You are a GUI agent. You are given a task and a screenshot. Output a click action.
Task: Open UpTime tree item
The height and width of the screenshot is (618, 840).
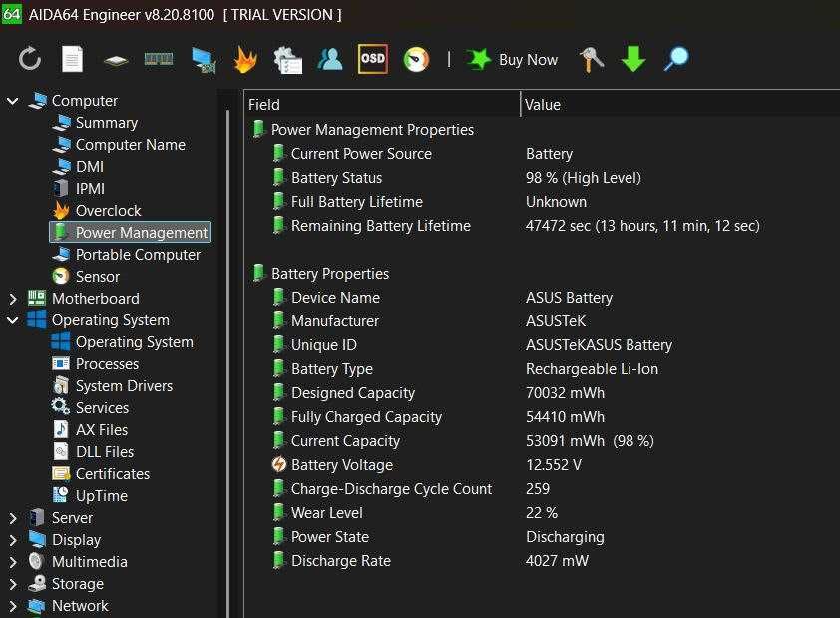[x=102, y=496]
